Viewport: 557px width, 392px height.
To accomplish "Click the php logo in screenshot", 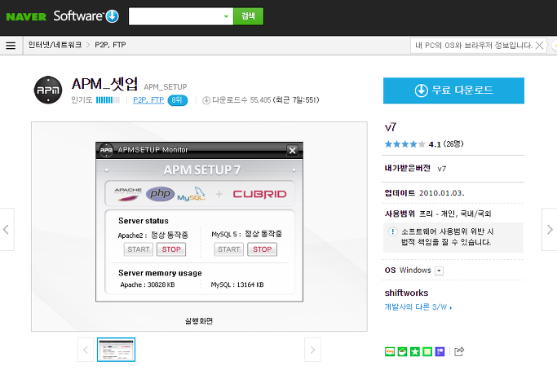I will 160,194.
